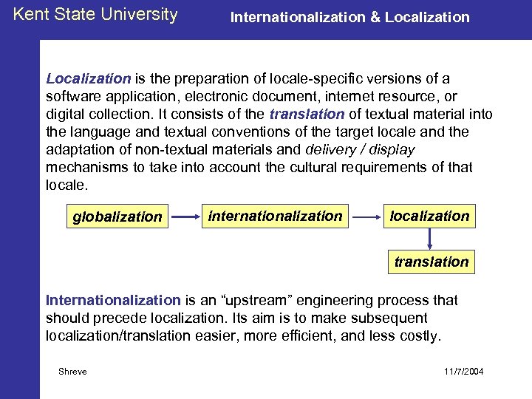This screenshot has width=532, height=399.
Task: Click the bold blue word Internationalization
Action: click(x=113, y=300)
